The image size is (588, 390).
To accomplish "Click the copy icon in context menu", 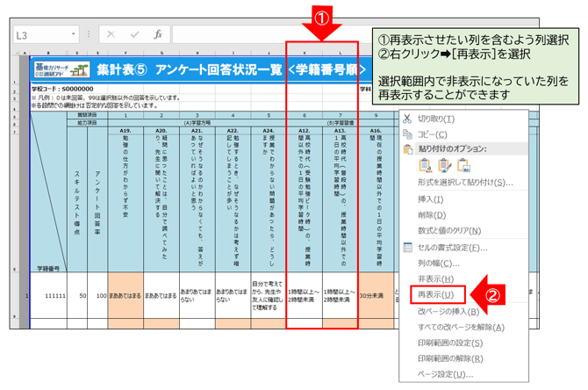I will 407,134.
